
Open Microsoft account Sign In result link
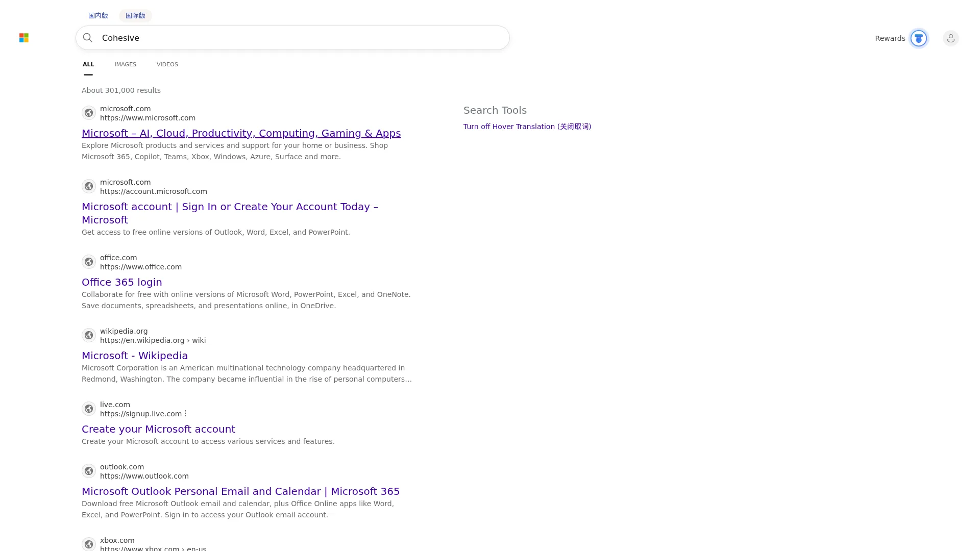[x=230, y=213]
